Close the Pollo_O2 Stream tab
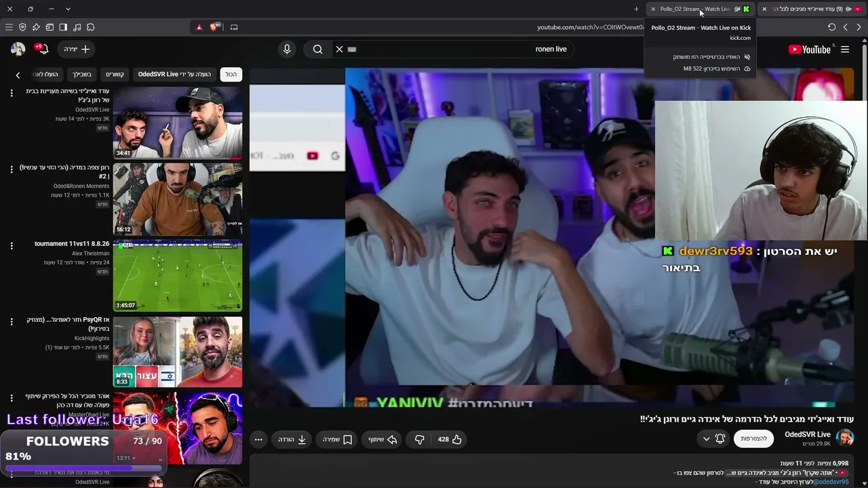Screen dimensions: 868x488 click(653, 9)
